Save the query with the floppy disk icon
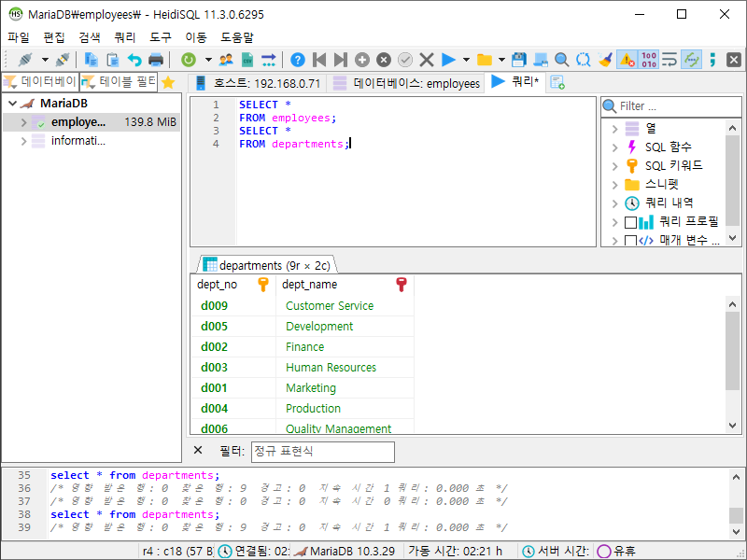747x560 pixels. pyautogui.click(x=519, y=60)
